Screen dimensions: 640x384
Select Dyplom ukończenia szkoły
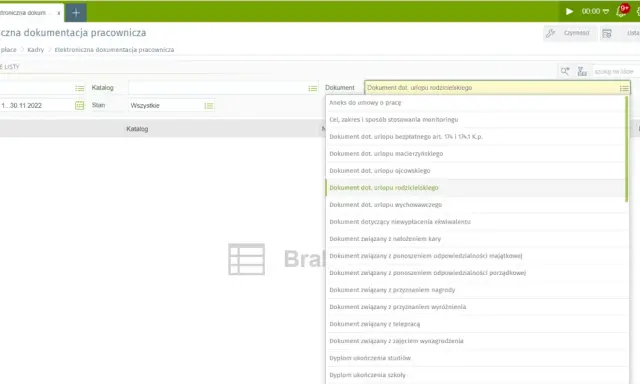point(476,375)
